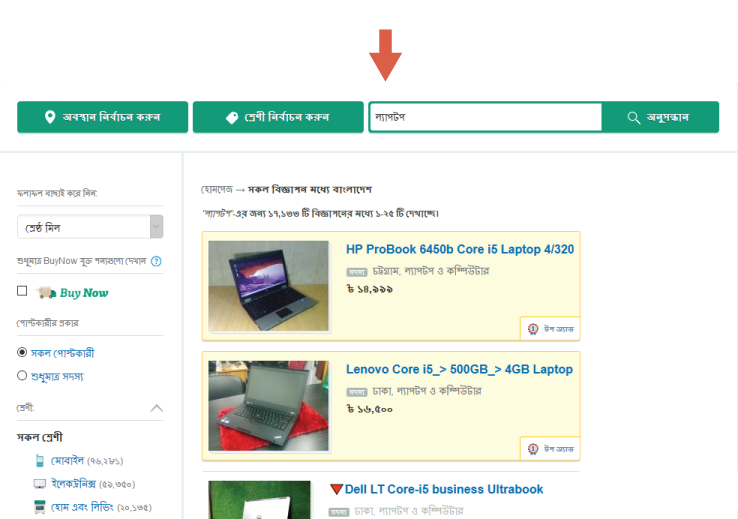Click the search text field with ল্যাপটপ
This screenshot has width=738, height=519.
[x=486, y=117]
